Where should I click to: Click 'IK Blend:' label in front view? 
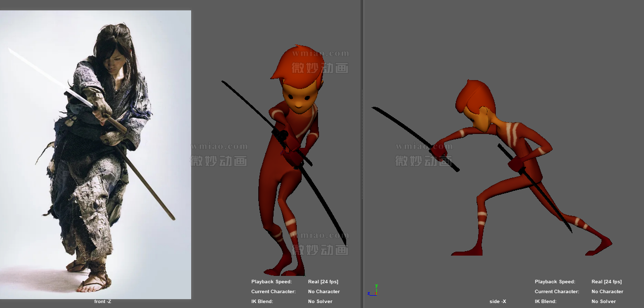[x=262, y=302]
